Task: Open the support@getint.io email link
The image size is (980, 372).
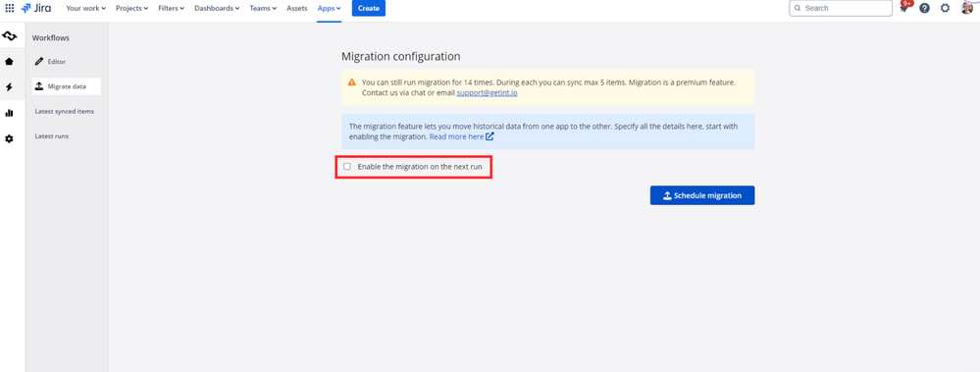Action: point(487,92)
